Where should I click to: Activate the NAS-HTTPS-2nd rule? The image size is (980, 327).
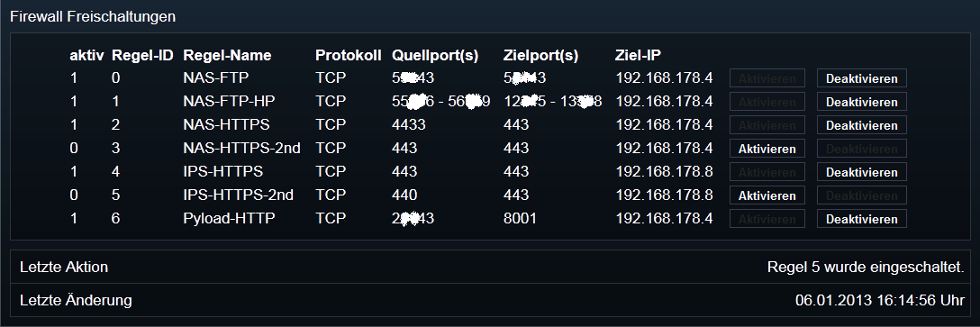pos(767,149)
